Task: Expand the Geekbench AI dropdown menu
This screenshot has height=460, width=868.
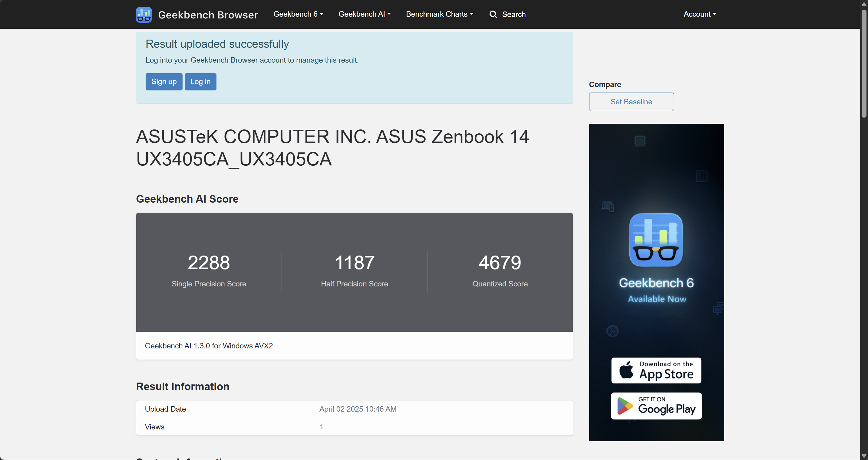Action: tap(365, 14)
